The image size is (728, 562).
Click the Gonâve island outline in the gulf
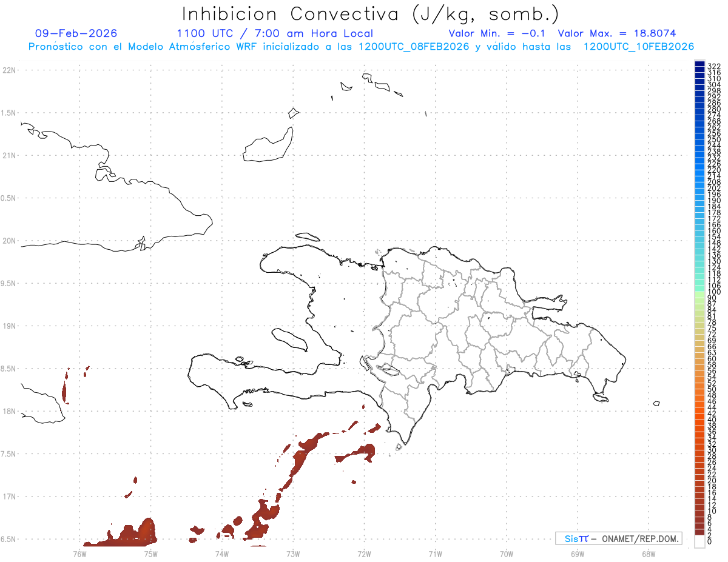(x=289, y=339)
